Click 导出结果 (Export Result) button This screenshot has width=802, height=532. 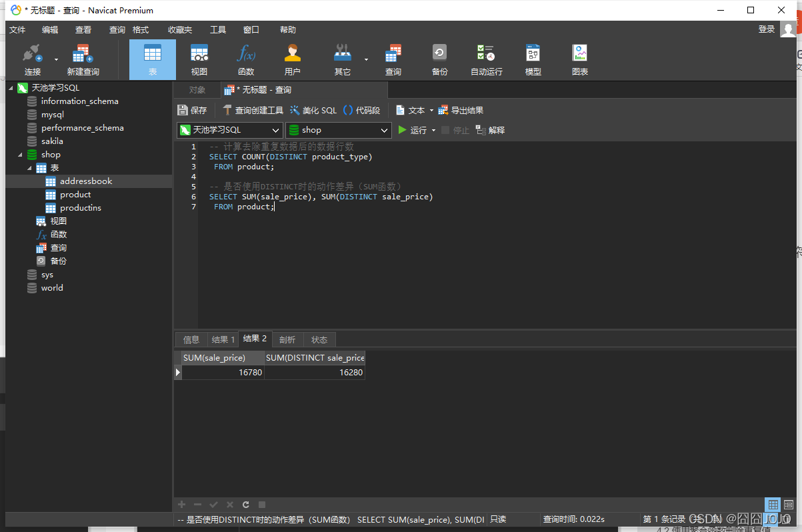(461, 110)
